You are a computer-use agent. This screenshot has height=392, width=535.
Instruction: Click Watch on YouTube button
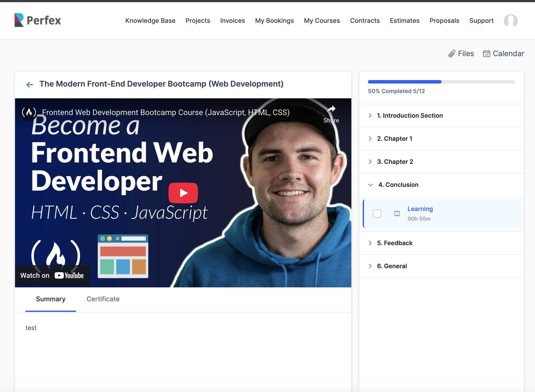coord(52,275)
